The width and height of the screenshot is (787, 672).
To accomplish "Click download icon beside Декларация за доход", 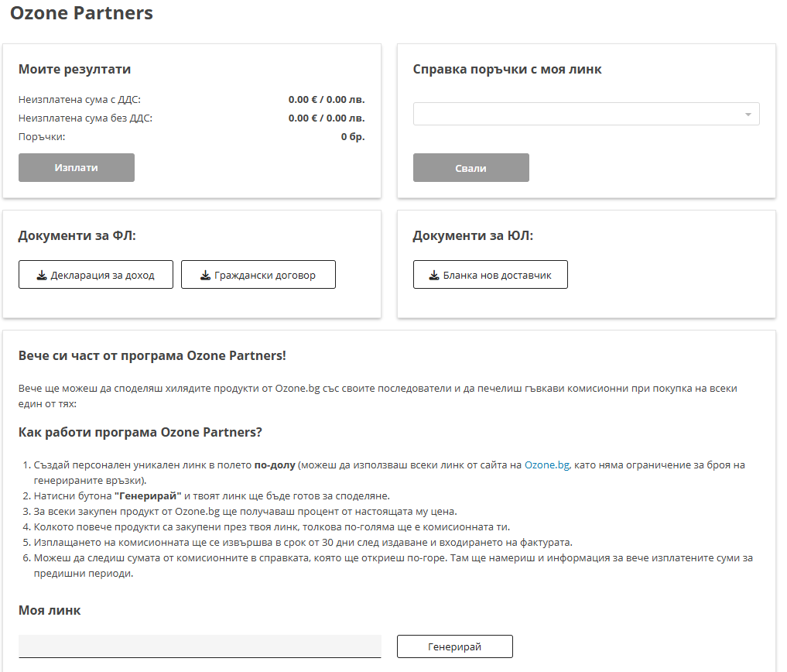I will 42,275.
